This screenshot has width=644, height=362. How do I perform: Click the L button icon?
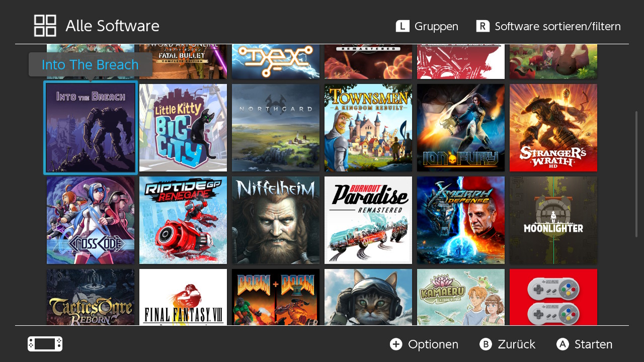click(403, 26)
